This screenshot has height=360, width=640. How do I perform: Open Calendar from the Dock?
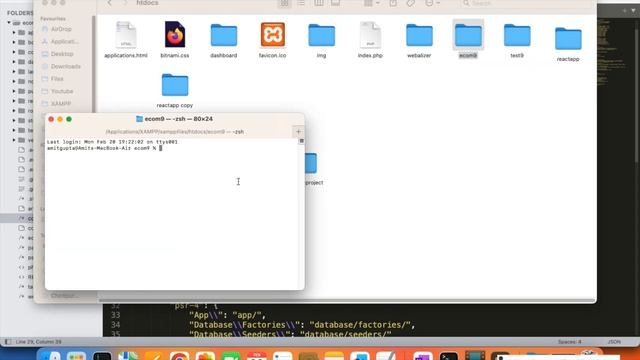(x=257, y=356)
